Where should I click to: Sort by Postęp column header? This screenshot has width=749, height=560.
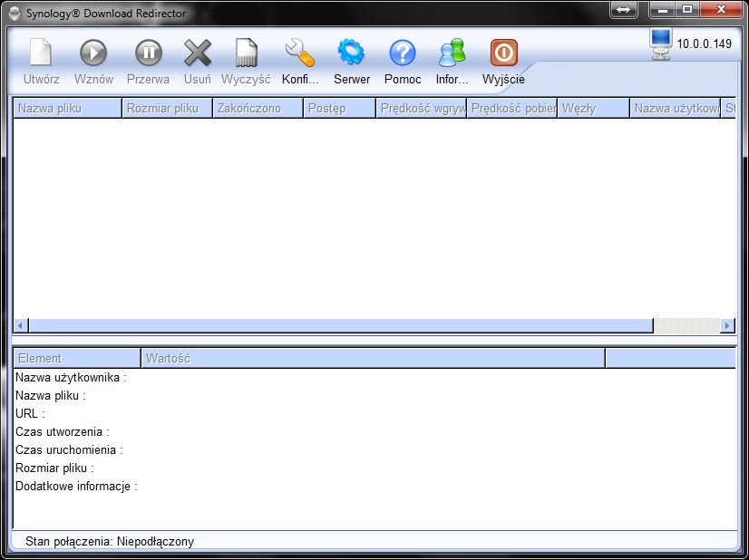pos(340,109)
